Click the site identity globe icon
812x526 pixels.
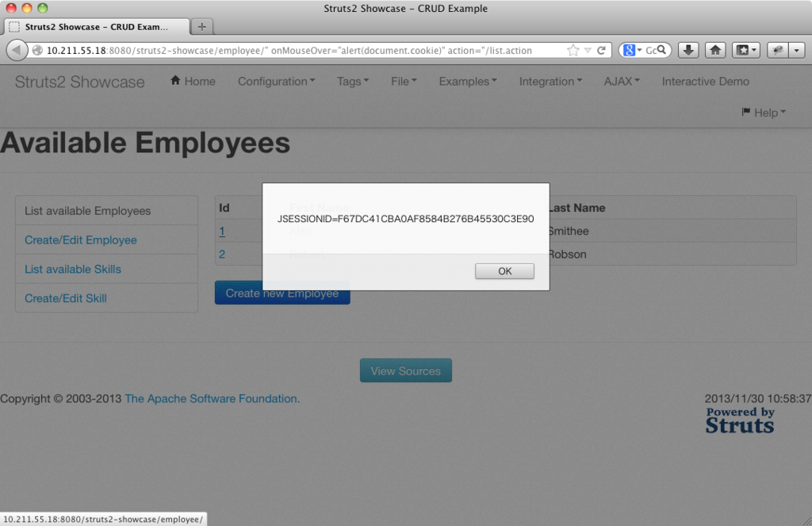(x=37, y=50)
